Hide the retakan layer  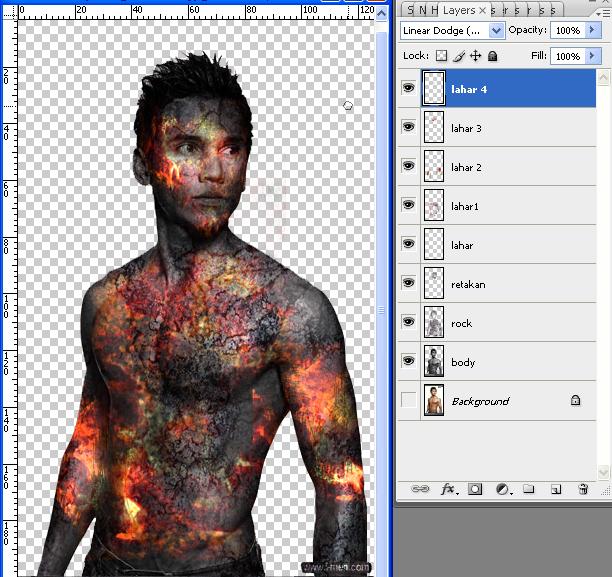click(409, 283)
